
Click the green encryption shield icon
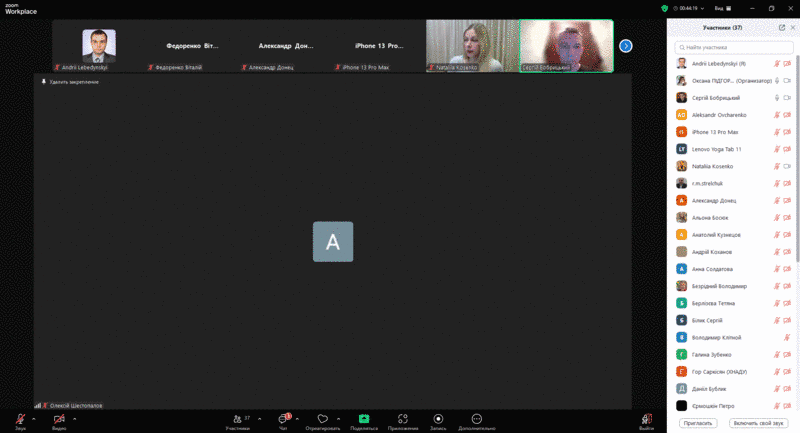(665, 7)
